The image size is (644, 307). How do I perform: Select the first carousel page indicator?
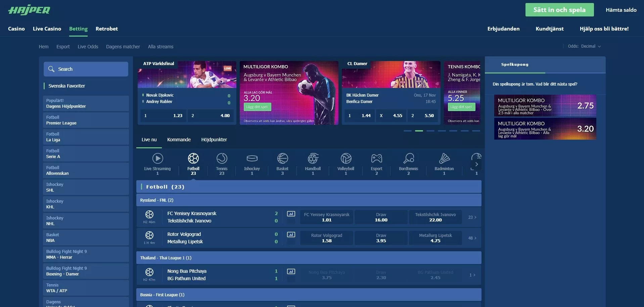tap(408, 131)
